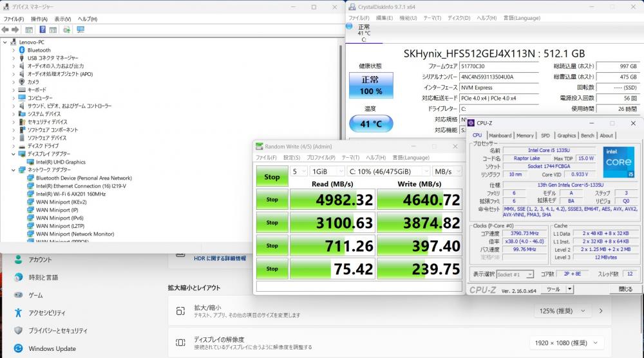
Task: Click Stop button beside 711.26 row
Action: [x=272, y=245]
